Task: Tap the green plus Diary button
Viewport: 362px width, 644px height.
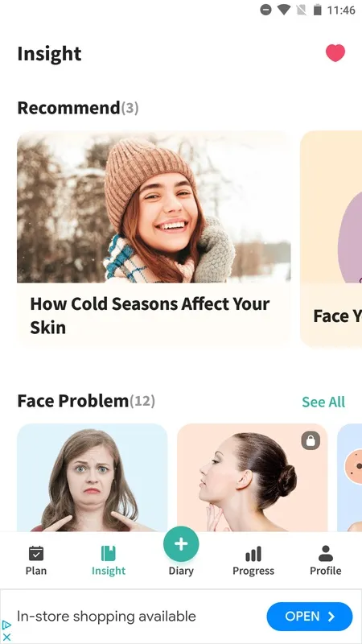Action: pos(181,544)
